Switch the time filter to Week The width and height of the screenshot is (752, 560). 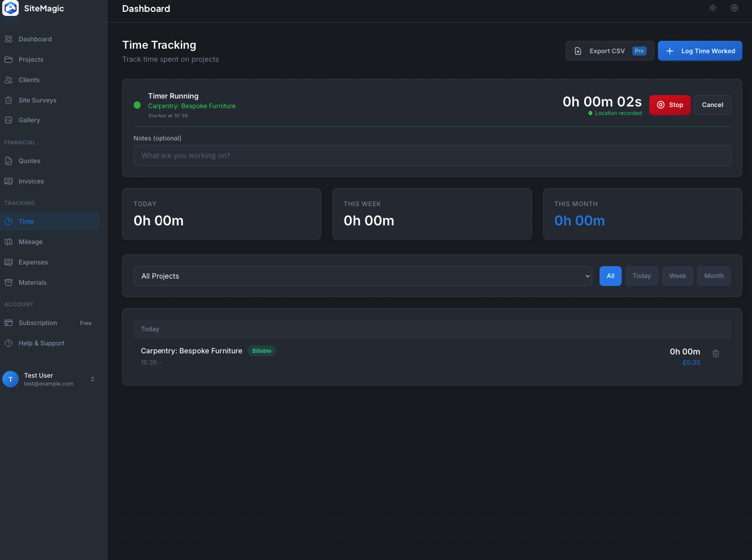(x=677, y=276)
